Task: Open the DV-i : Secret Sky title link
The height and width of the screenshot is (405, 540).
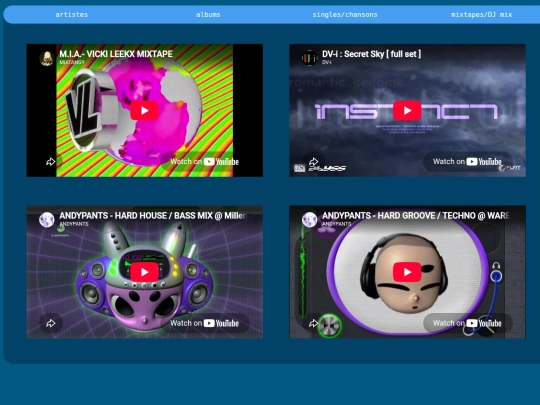Action: click(371, 54)
